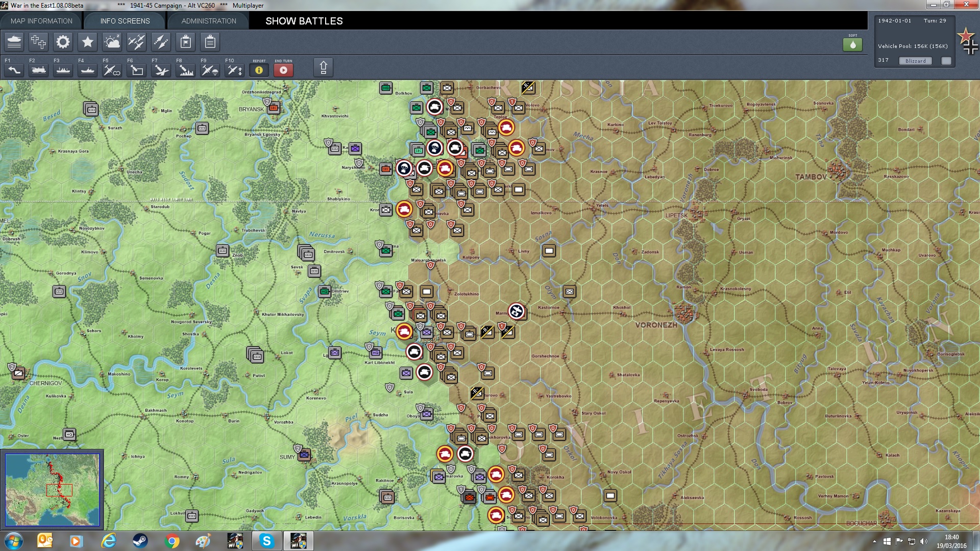
Task: Click the blank box beside Blizzard
Action: click(946, 61)
